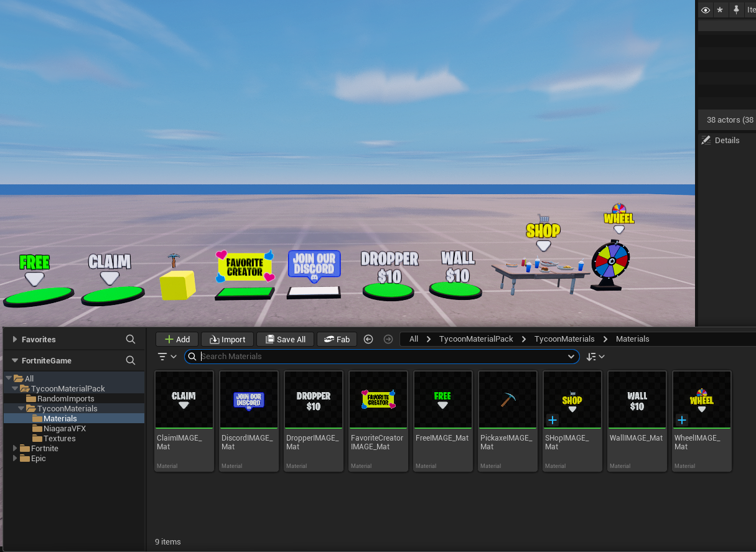Collapse the TycoonMaterials folder arrow

21,409
